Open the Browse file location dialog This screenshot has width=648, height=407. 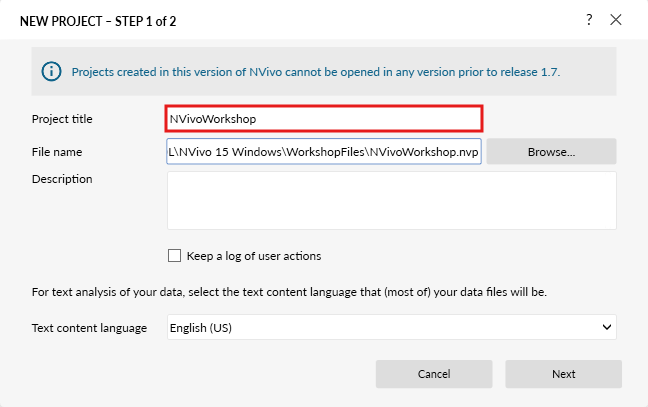(x=551, y=152)
